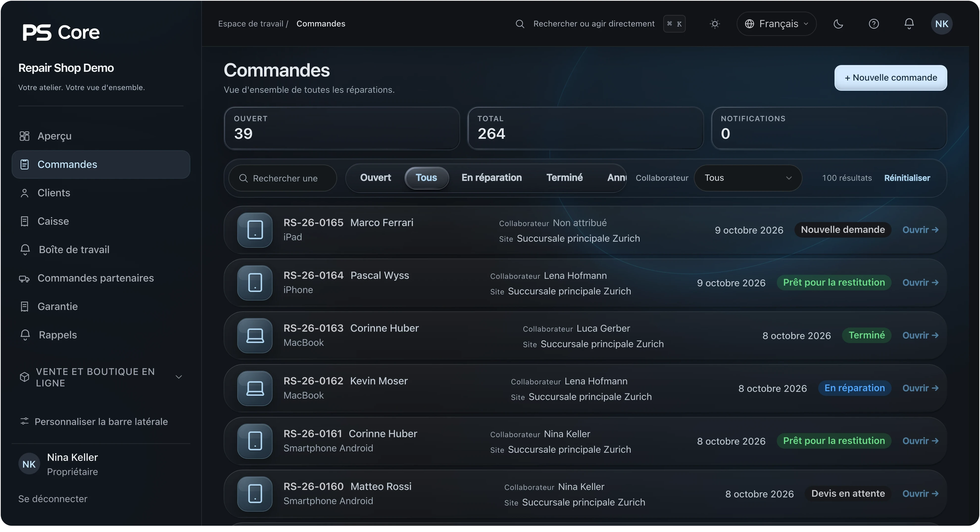Click the iPhone device icon of RS-26-0164
Screen dimensions: 980x532
(x=255, y=283)
